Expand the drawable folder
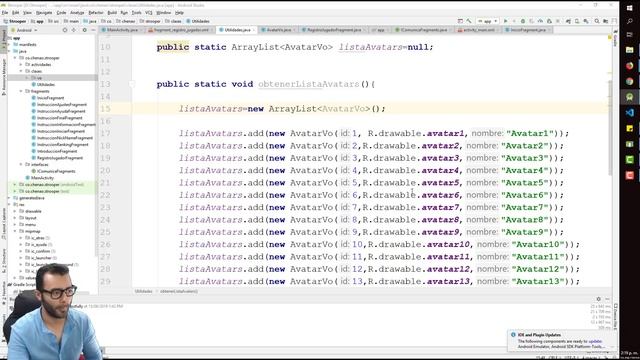 tap(16, 211)
